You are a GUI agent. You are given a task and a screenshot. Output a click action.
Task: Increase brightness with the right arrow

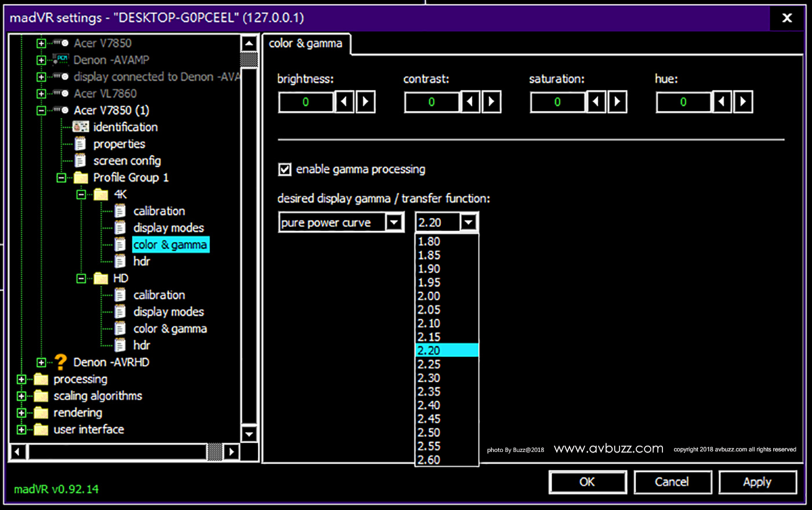[365, 102]
